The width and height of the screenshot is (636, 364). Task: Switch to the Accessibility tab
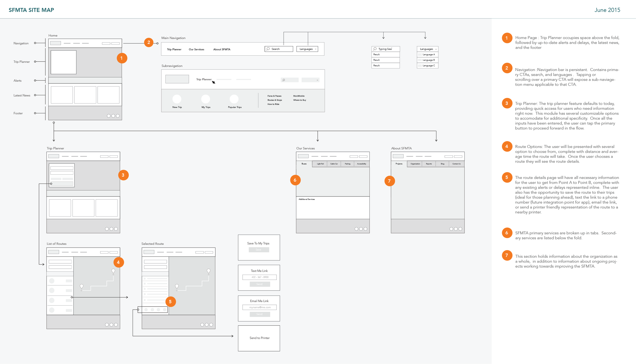(x=362, y=164)
